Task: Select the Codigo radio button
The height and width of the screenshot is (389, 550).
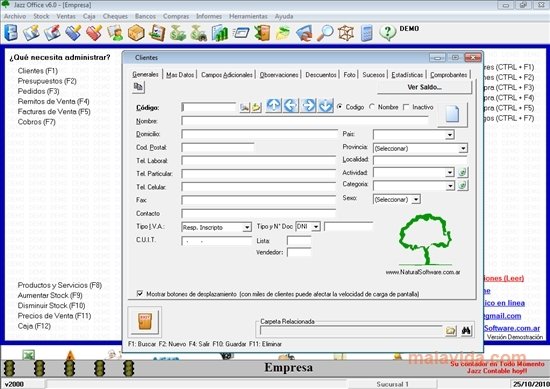Action: pyautogui.click(x=340, y=107)
